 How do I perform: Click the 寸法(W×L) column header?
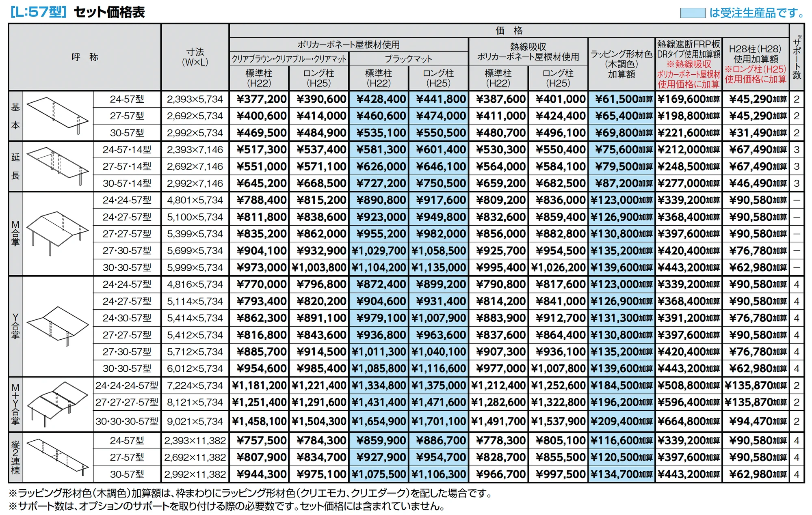pyautogui.click(x=195, y=57)
